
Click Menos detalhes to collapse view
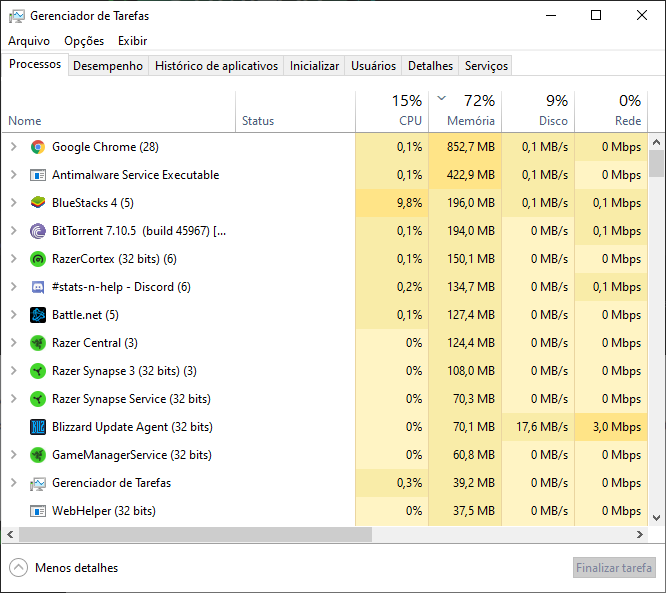(64, 568)
